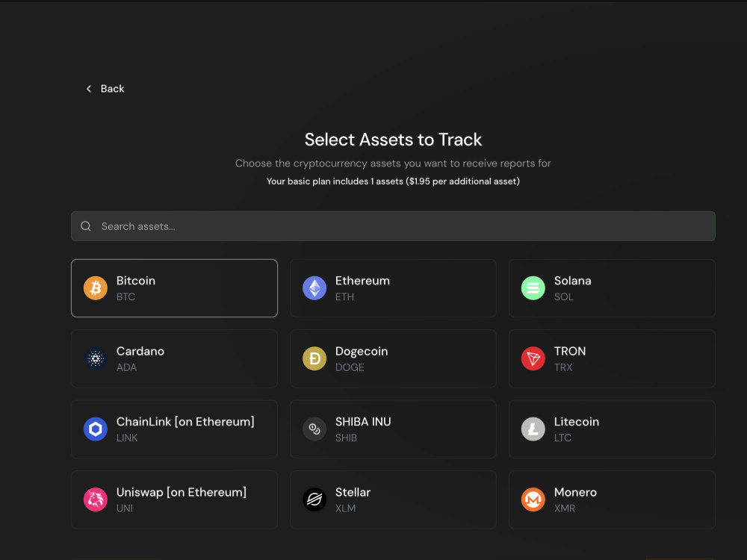Click the TRON name text
This screenshot has height=560, width=747.
tap(570, 351)
